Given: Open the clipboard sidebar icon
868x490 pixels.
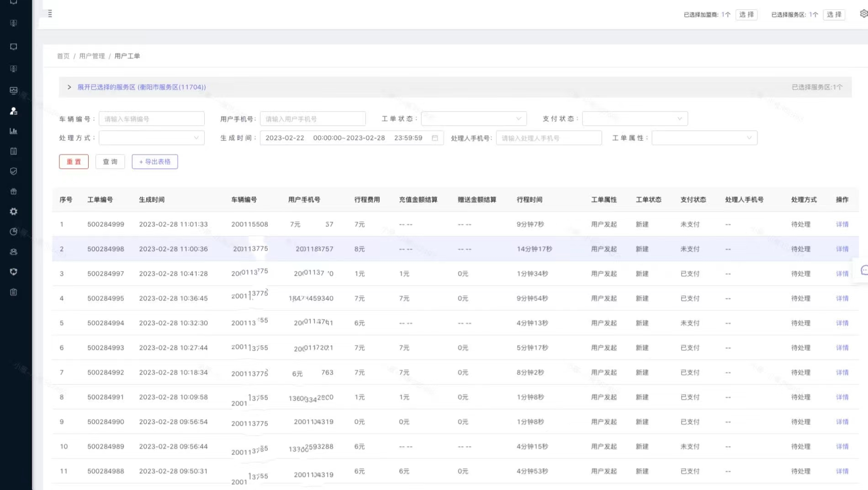Looking at the screenshot, I should pos(14,292).
